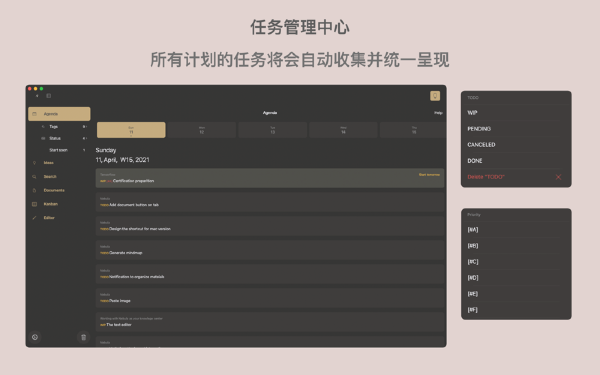This screenshot has width=600, height=375.
Task: Click the icon beside Status
Action: point(43,139)
